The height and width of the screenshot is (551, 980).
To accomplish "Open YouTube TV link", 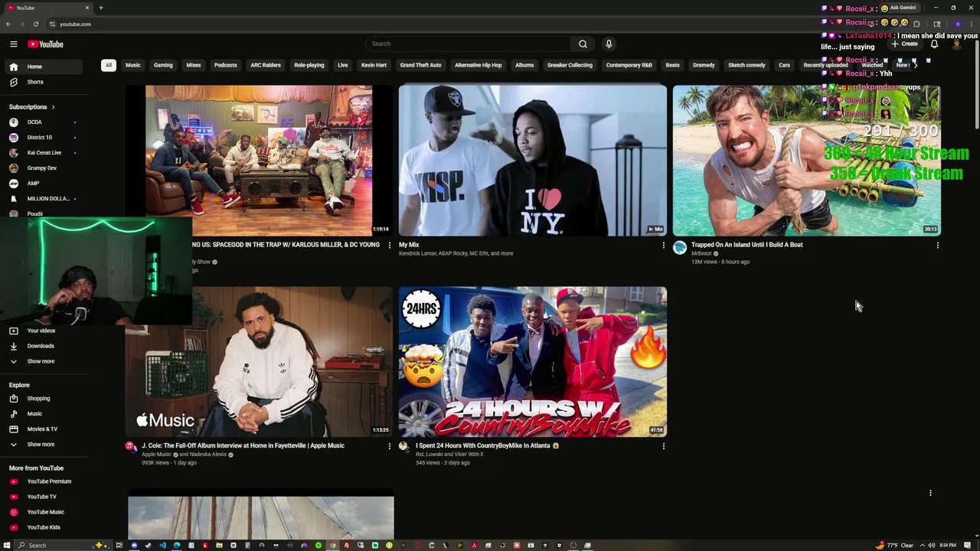I will click(x=44, y=497).
